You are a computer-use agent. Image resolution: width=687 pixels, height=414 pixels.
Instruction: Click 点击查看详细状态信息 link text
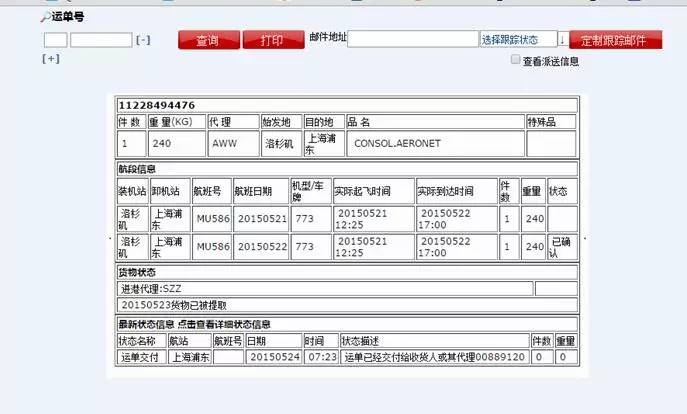(x=224, y=325)
